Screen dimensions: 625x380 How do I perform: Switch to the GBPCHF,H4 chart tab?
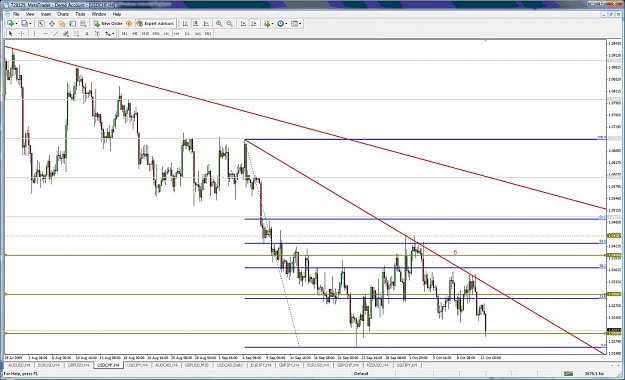pyautogui.click(x=348, y=365)
